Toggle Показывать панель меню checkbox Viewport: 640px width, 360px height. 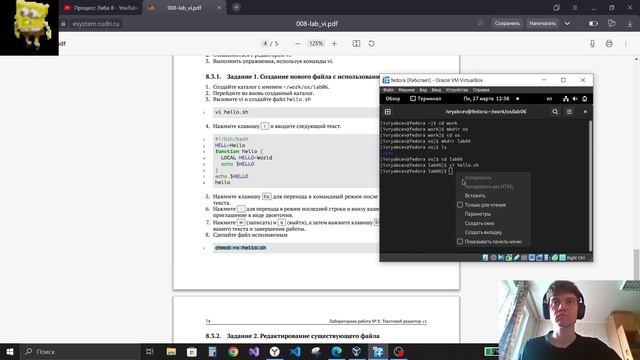460,242
